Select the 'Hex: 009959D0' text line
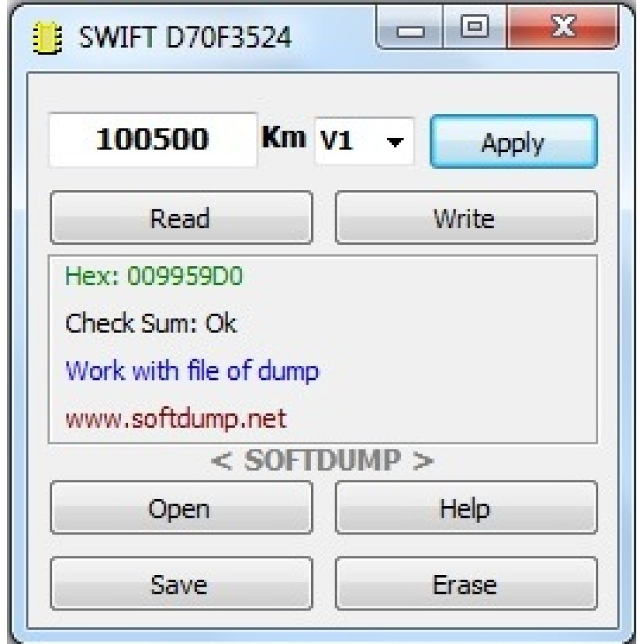 (154, 276)
